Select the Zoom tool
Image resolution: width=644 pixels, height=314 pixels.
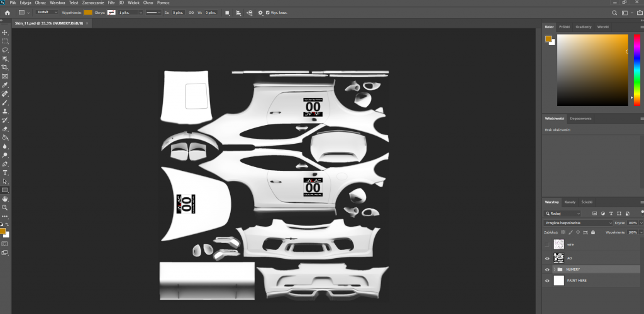(5, 207)
